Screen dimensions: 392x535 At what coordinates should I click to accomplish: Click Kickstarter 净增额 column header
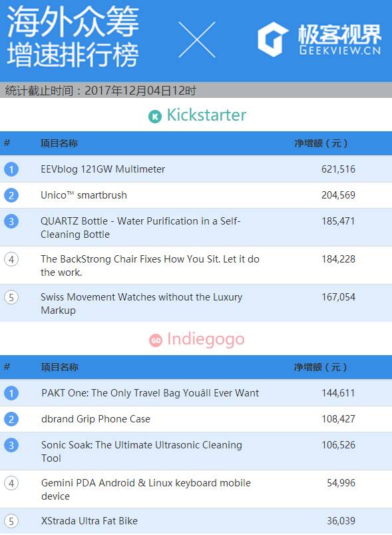[x=321, y=143]
